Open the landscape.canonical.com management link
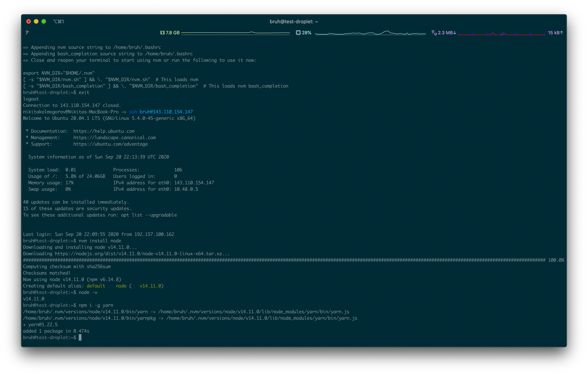 click(x=115, y=137)
